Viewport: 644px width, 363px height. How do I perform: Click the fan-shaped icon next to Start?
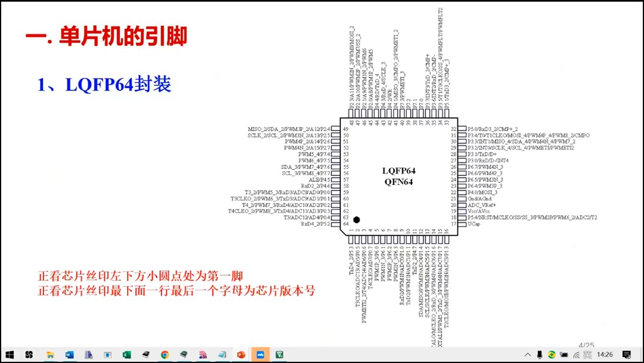click(x=29, y=355)
